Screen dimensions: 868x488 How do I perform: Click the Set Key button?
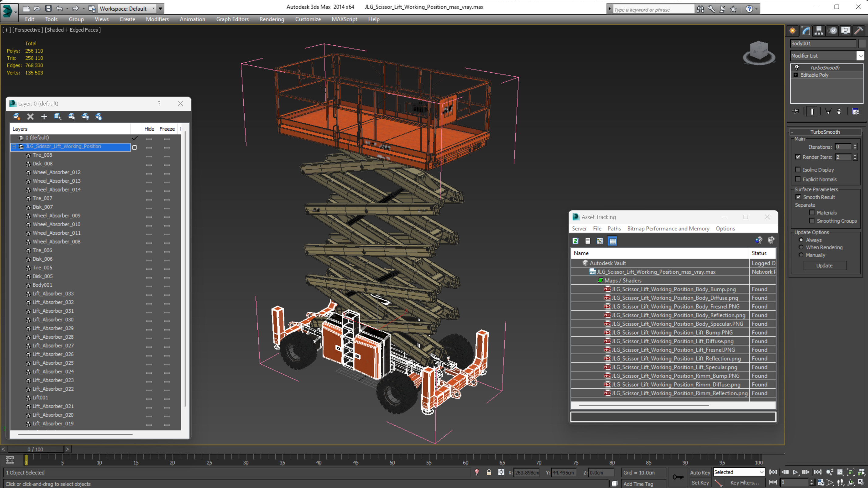[700, 483]
